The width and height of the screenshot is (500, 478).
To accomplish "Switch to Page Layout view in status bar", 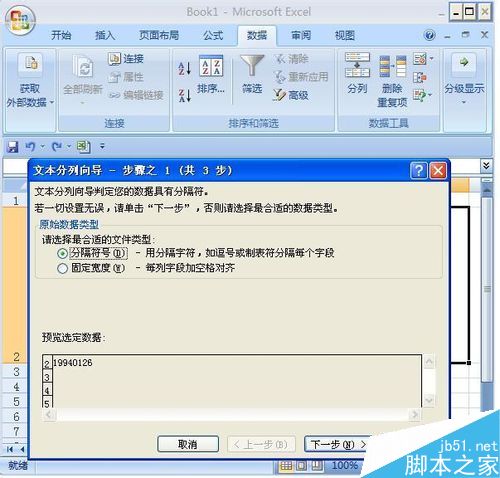I will [302, 466].
